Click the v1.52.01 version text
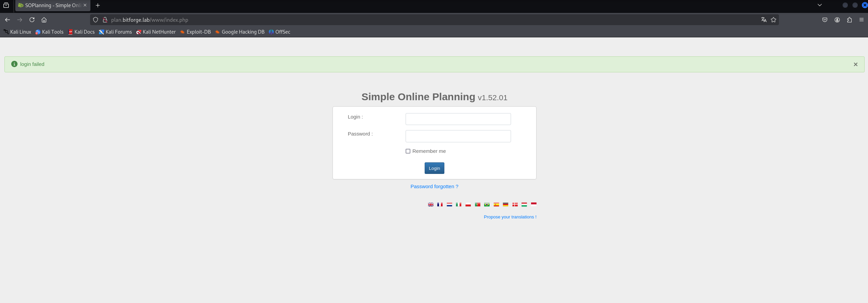The width and height of the screenshot is (868, 303). [492, 98]
